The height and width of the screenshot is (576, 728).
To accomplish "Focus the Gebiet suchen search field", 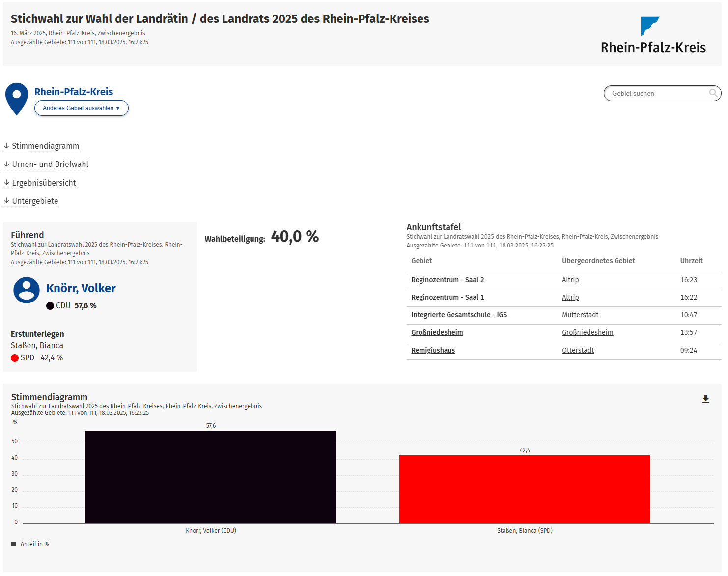I will pos(662,93).
